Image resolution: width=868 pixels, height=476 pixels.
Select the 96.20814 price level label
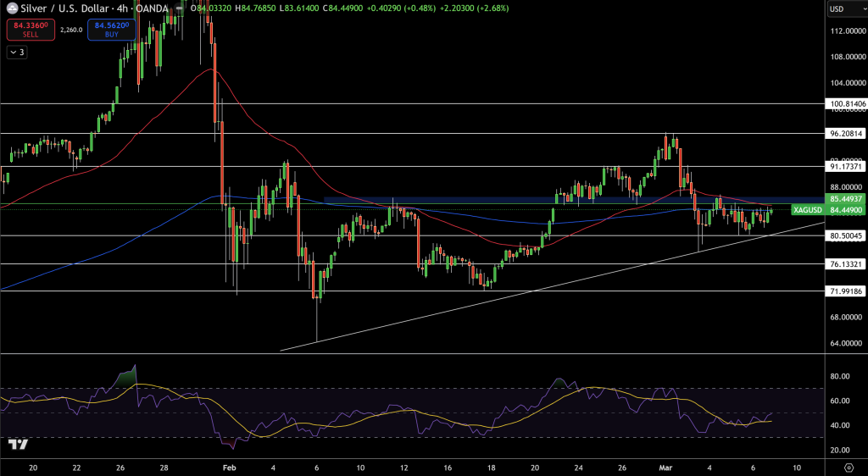845,133
